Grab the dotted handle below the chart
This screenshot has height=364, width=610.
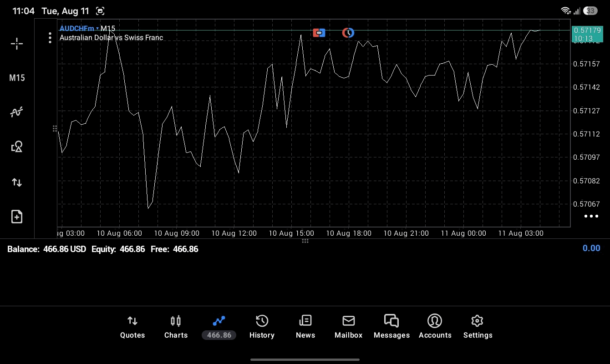305,241
